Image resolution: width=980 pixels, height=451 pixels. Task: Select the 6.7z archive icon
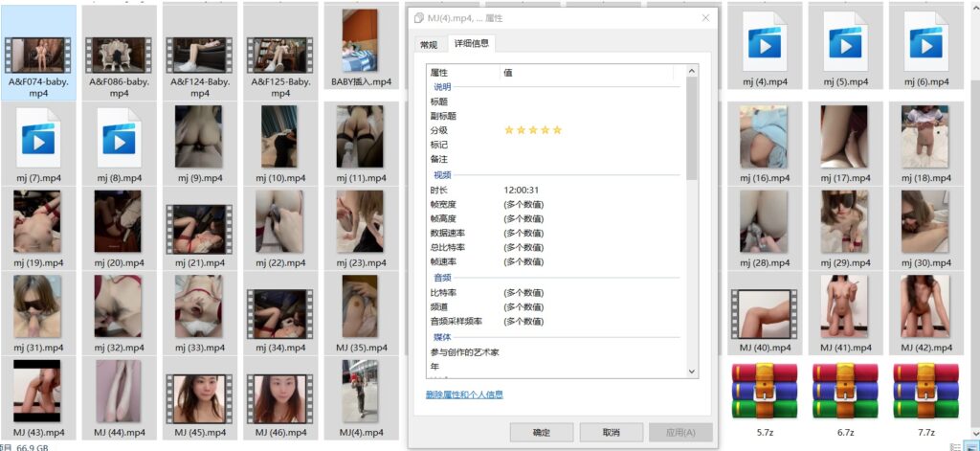coord(844,391)
